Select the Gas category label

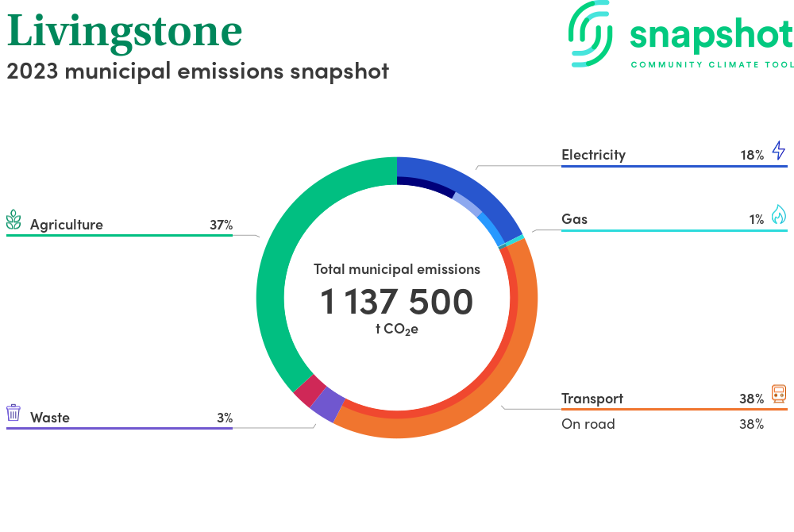point(574,218)
